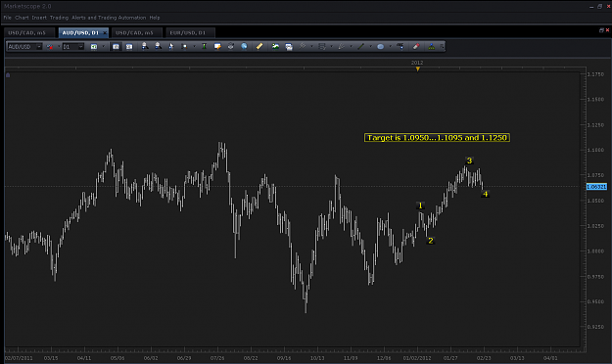Click the data source icon with red X
Viewport: 612px width, 364px height.
50,46
